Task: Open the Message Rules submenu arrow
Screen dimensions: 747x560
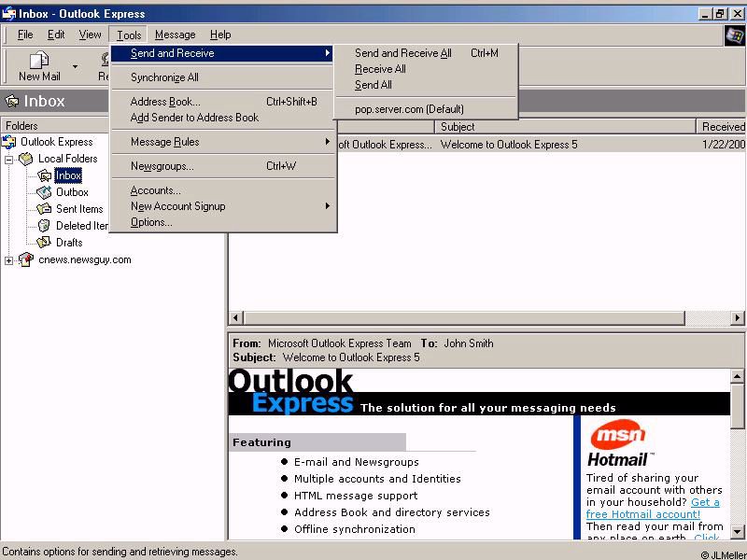Action: 328,142
